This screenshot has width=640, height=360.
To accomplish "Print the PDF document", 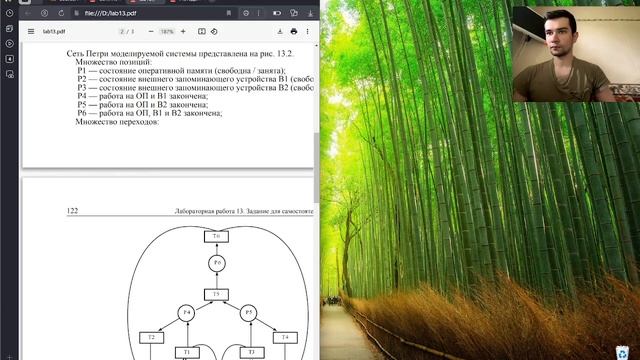I will [x=293, y=31].
